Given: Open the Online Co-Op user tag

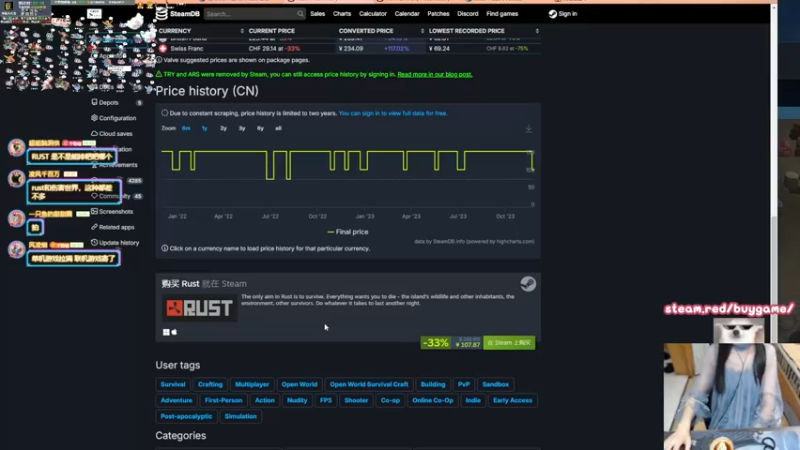Looking at the screenshot, I should [433, 400].
